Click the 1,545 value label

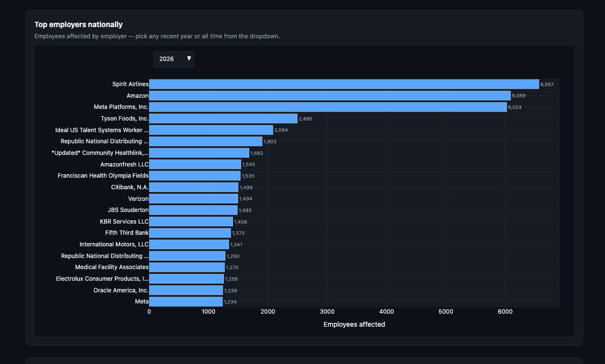pos(248,165)
